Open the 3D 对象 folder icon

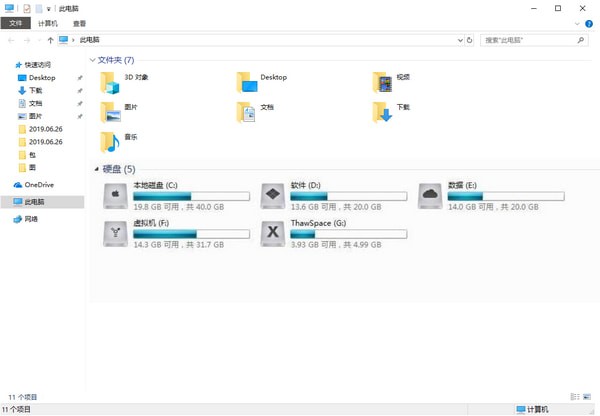(x=110, y=83)
